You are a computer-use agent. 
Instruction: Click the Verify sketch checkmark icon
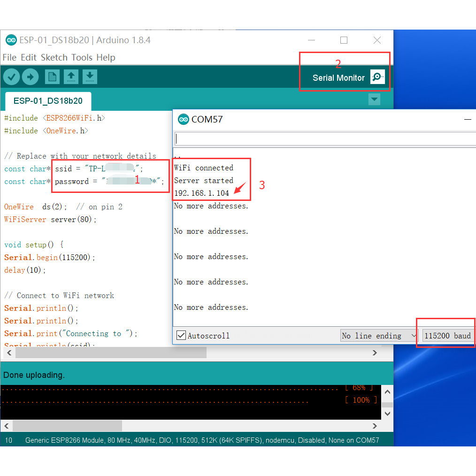(x=11, y=77)
